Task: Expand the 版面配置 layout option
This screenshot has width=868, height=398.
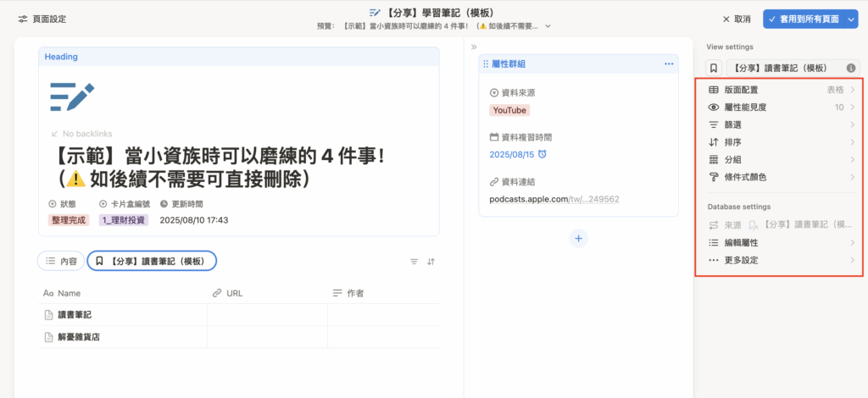Action: [x=780, y=90]
